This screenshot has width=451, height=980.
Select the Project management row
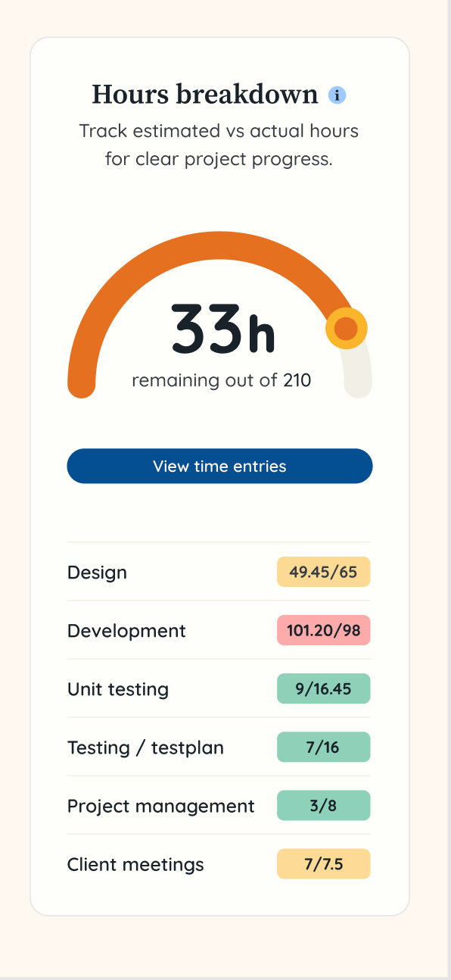click(219, 806)
